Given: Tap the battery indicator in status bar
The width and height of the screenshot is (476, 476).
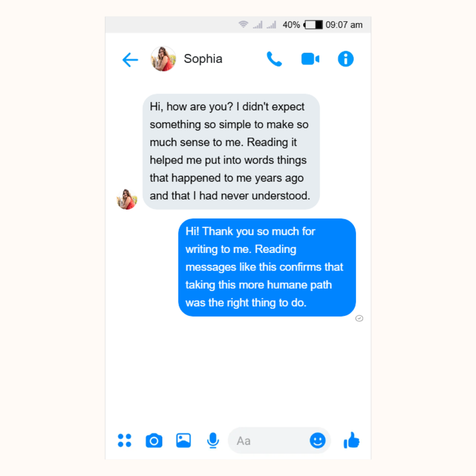Looking at the screenshot, I should [313, 25].
